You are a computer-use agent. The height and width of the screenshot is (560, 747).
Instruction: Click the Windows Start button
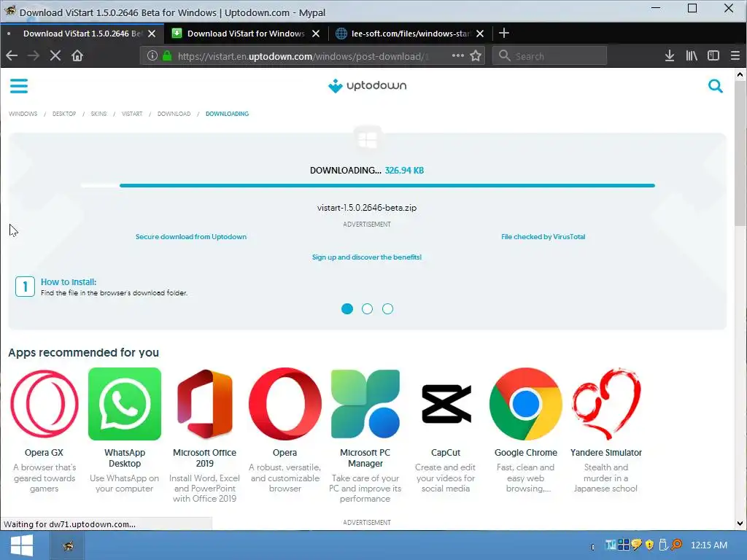click(x=21, y=545)
